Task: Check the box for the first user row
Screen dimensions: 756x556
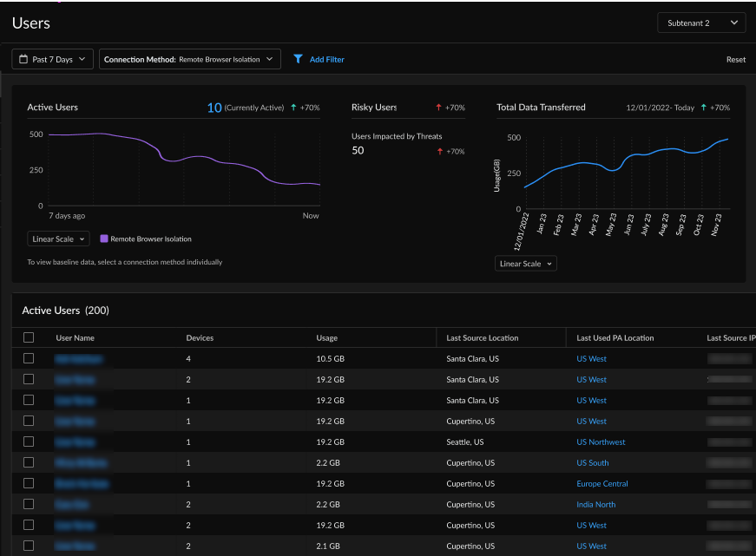Action: coord(29,358)
